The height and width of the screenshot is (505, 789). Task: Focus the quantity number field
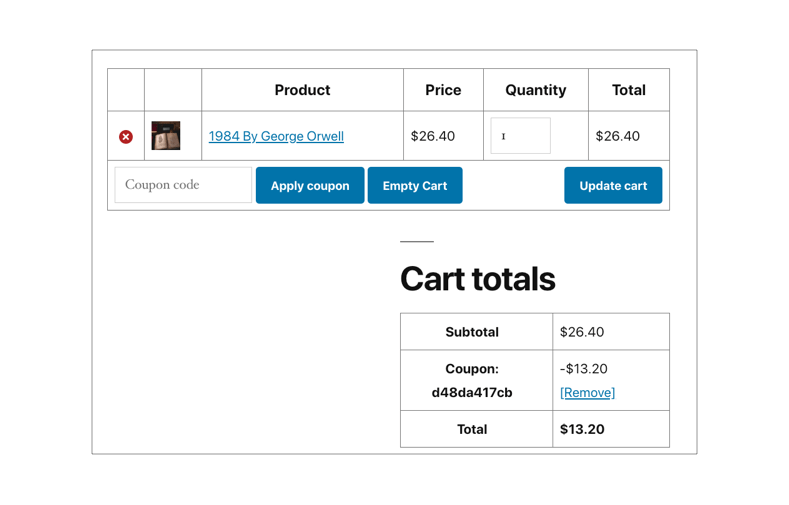(x=520, y=136)
